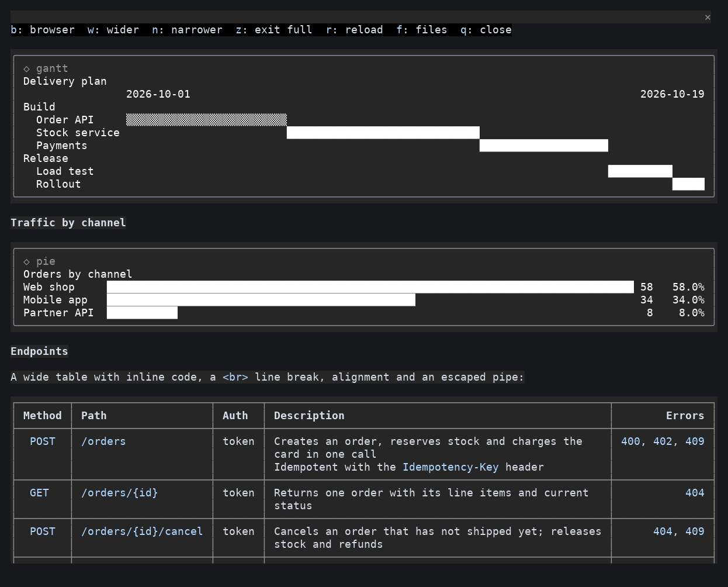Click the 'n: narrower' shortcut

tap(188, 30)
